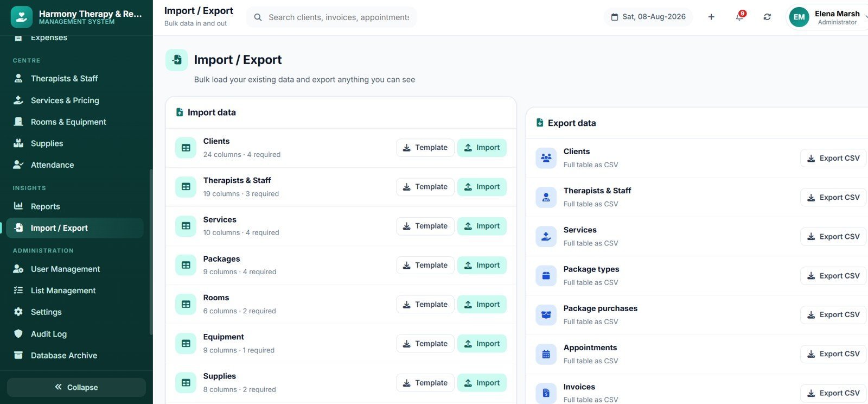Import Equipment data
The width and height of the screenshot is (868, 404).
tap(482, 344)
